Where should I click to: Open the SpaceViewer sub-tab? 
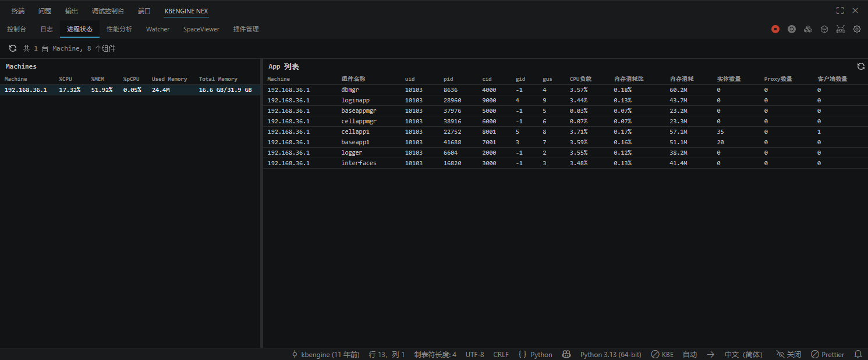[x=201, y=29]
